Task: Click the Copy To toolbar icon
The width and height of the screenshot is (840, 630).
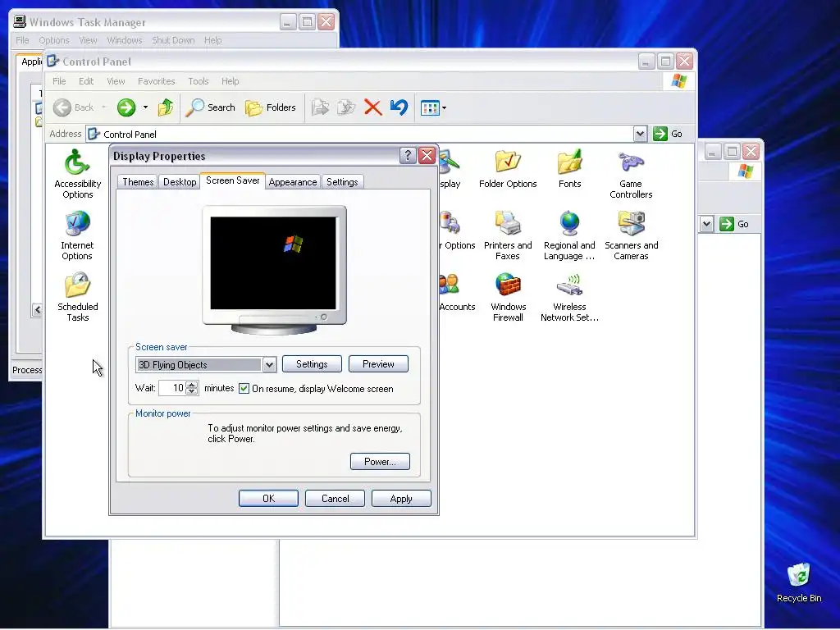Action: (x=346, y=107)
